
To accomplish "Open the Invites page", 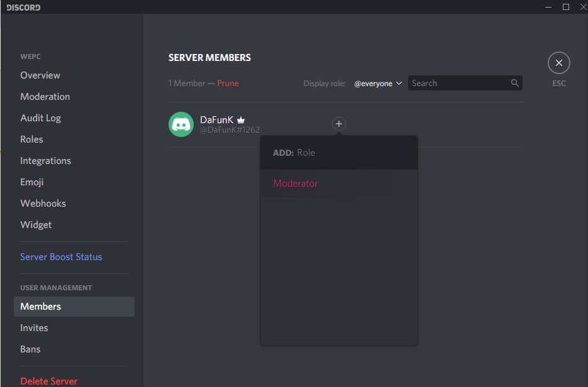I will 34,328.
